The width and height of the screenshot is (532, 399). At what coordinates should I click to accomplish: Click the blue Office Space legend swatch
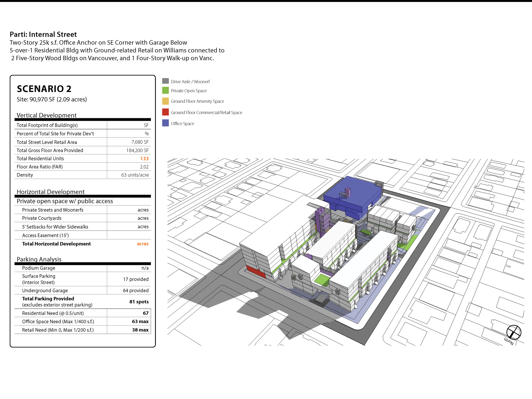(x=165, y=123)
